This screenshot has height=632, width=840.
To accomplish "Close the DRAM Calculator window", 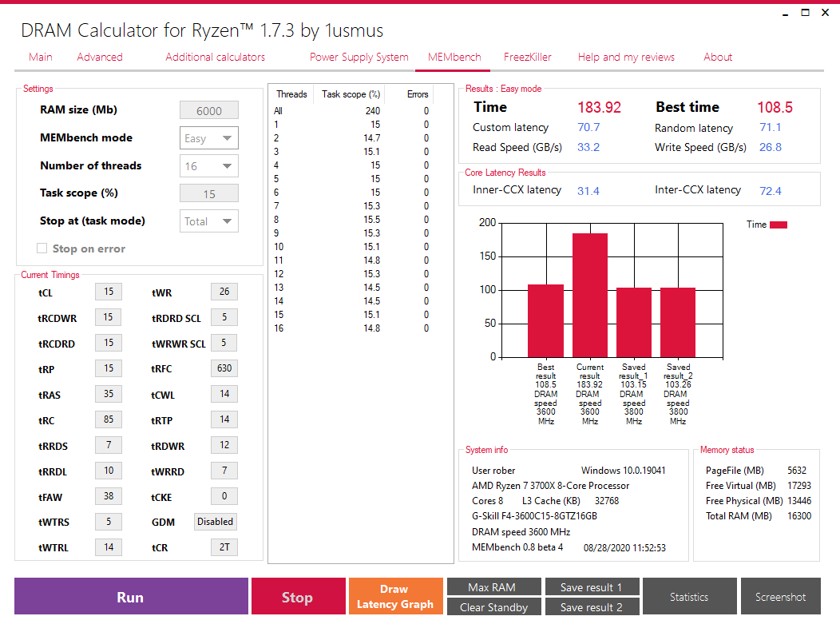I will [825, 12].
